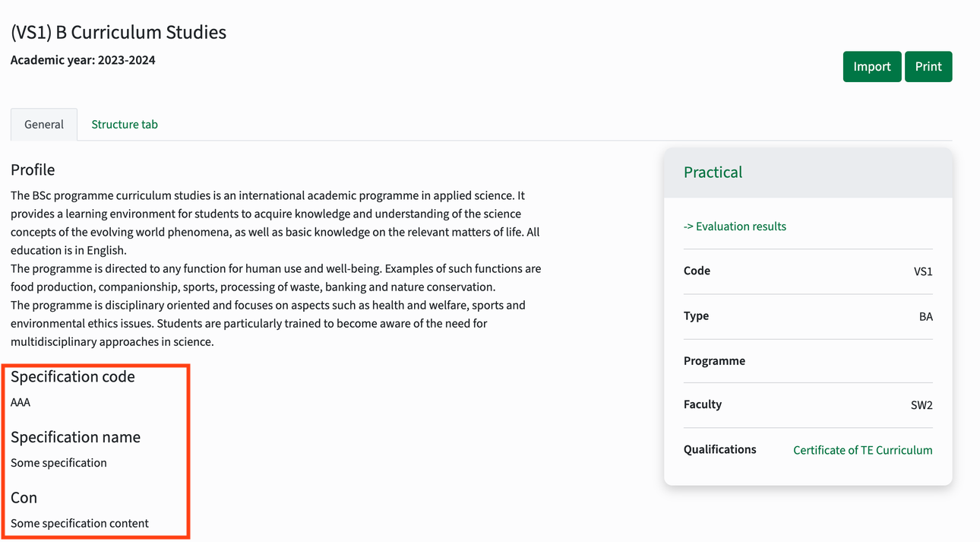This screenshot has height=542, width=980.
Task: Click the Programme row label
Action: [714, 361]
